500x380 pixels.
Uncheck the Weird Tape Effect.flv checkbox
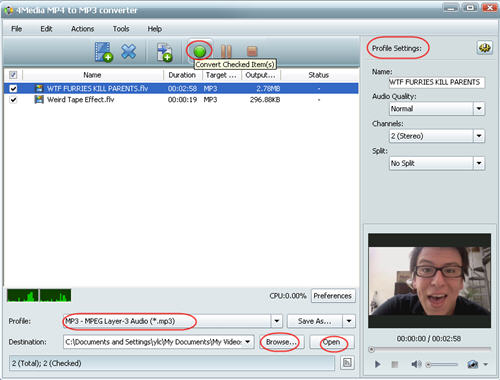13,100
